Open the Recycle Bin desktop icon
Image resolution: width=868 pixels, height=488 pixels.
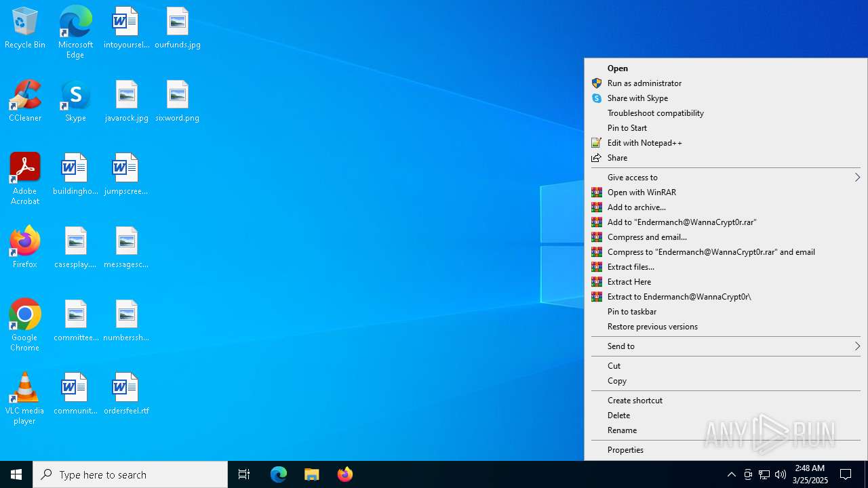click(x=25, y=28)
